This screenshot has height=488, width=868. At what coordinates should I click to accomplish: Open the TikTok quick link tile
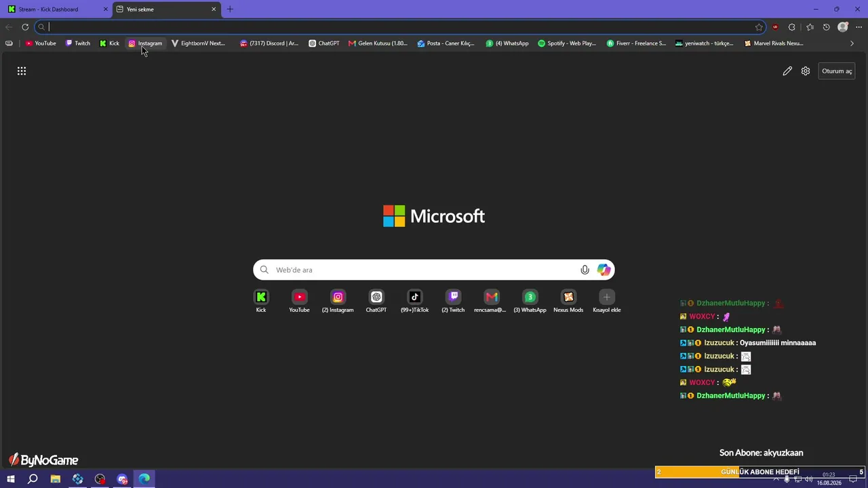click(414, 302)
